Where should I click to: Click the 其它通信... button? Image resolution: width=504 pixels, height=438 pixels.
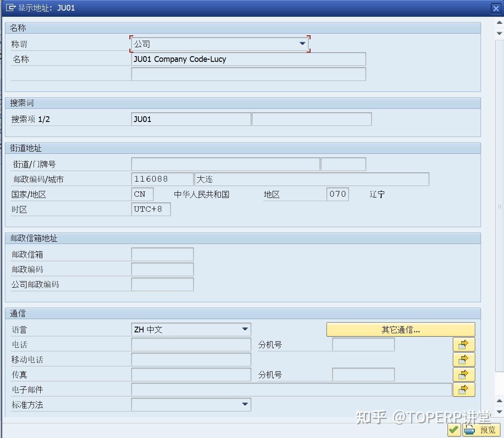tap(401, 330)
